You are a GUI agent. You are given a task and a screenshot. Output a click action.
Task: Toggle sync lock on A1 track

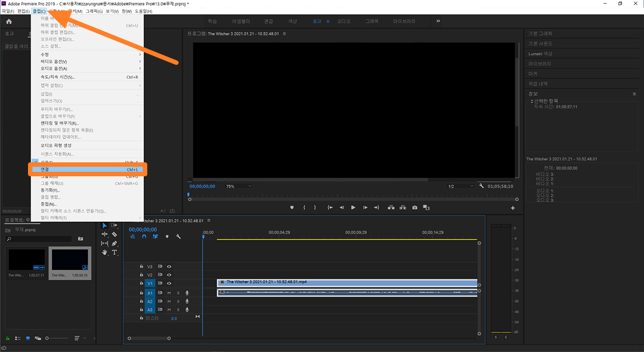pos(160,293)
